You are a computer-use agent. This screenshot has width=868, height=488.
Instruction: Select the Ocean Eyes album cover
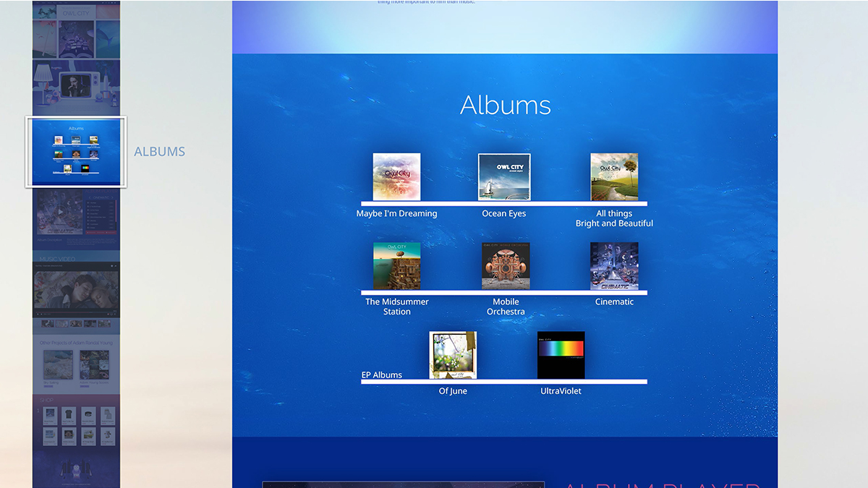(x=504, y=176)
